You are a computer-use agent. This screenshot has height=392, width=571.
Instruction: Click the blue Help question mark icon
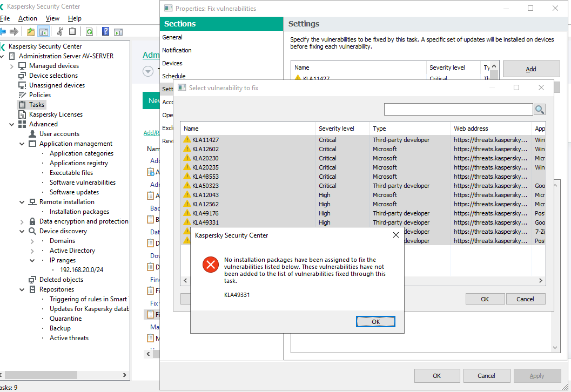[105, 31]
